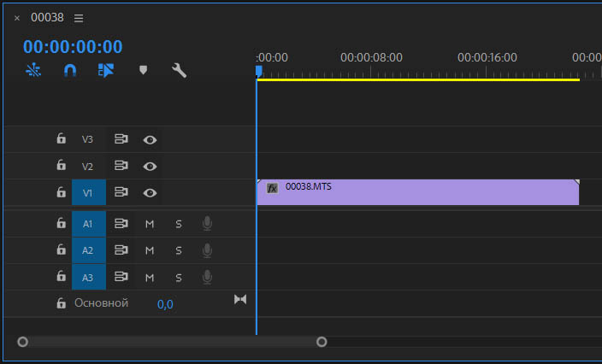The width and height of the screenshot is (602, 364).
Task: Click ruler at 00:00:16:00
Action: point(487,57)
